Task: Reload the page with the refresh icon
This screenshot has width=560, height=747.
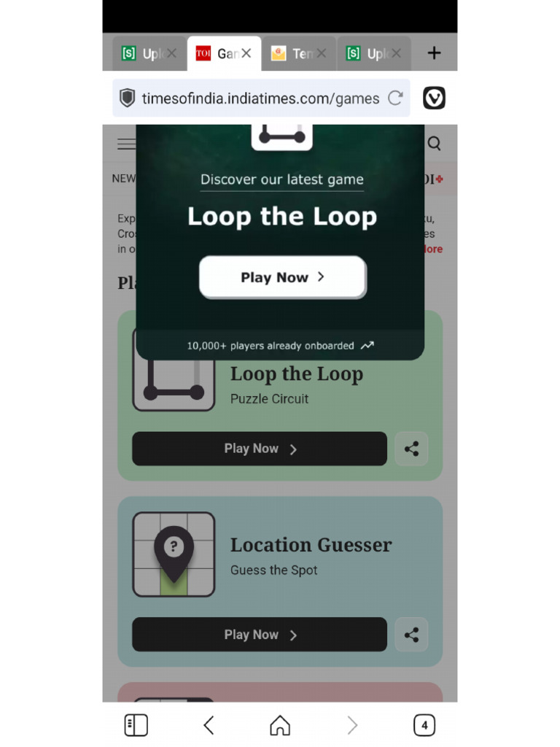Action: tap(395, 98)
